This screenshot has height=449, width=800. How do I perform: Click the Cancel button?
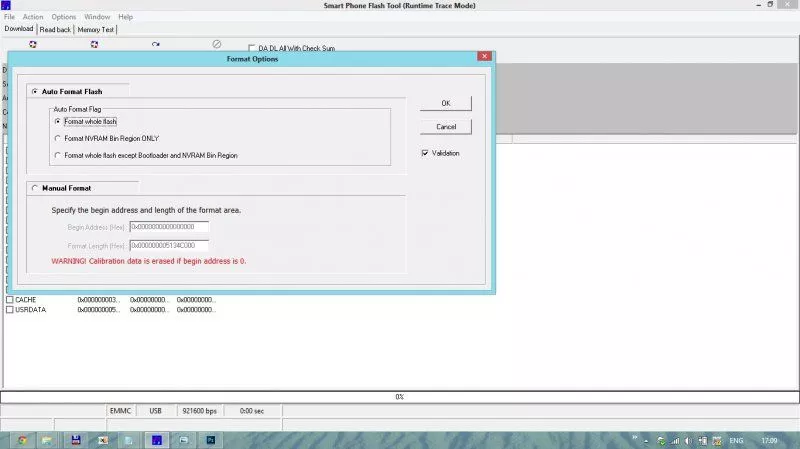[x=446, y=127]
